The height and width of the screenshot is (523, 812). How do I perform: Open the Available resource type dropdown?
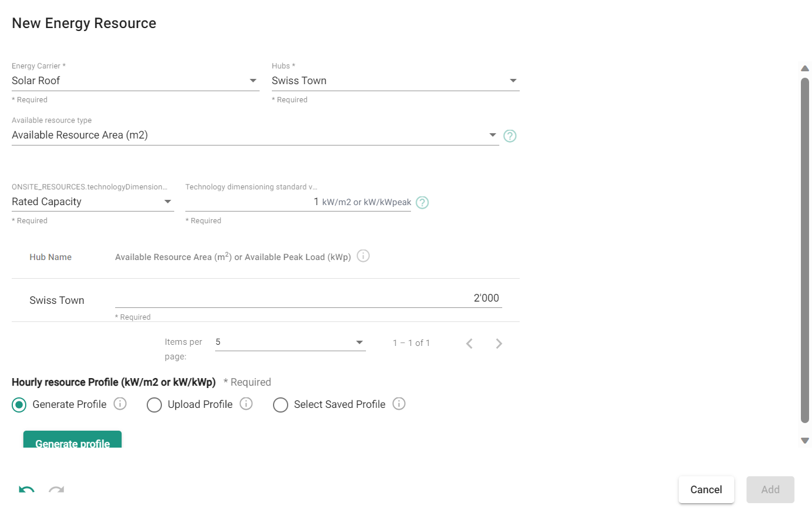coord(255,135)
